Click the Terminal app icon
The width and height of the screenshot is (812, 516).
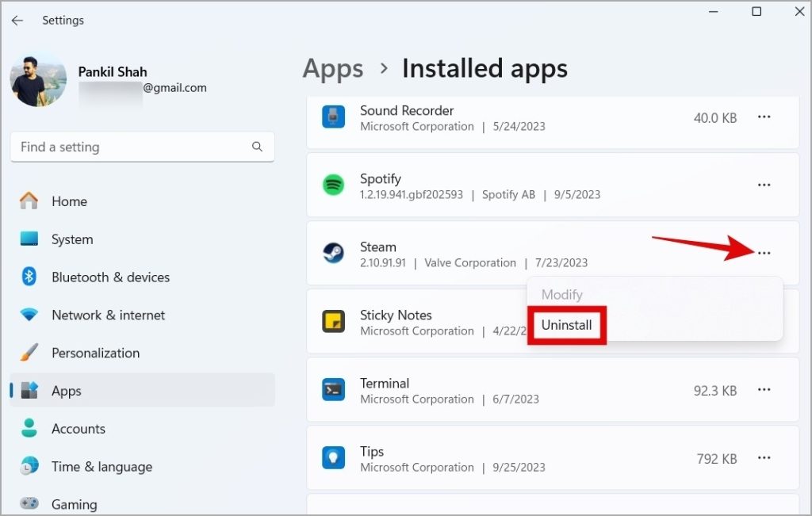pyautogui.click(x=334, y=390)
